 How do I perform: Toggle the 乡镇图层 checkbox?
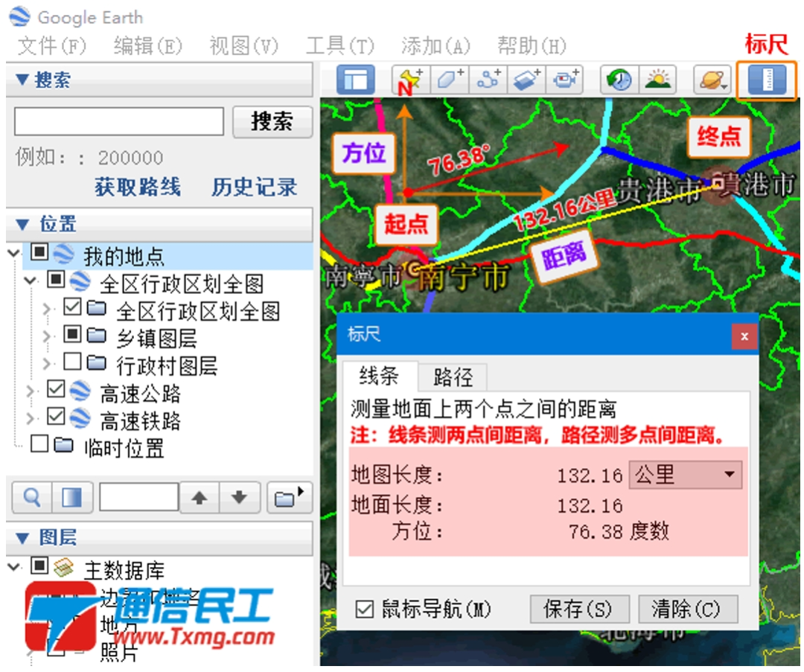72,334
